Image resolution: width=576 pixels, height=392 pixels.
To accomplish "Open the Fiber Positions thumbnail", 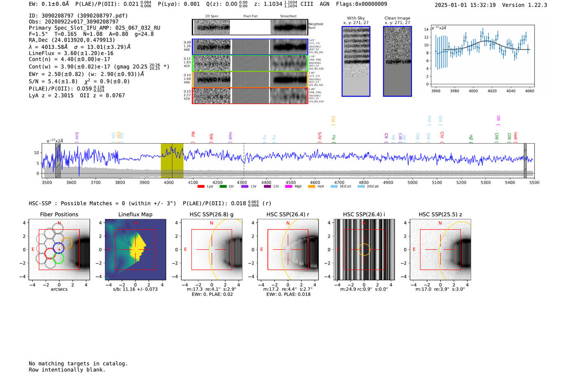I will click(x=59, y=250).
